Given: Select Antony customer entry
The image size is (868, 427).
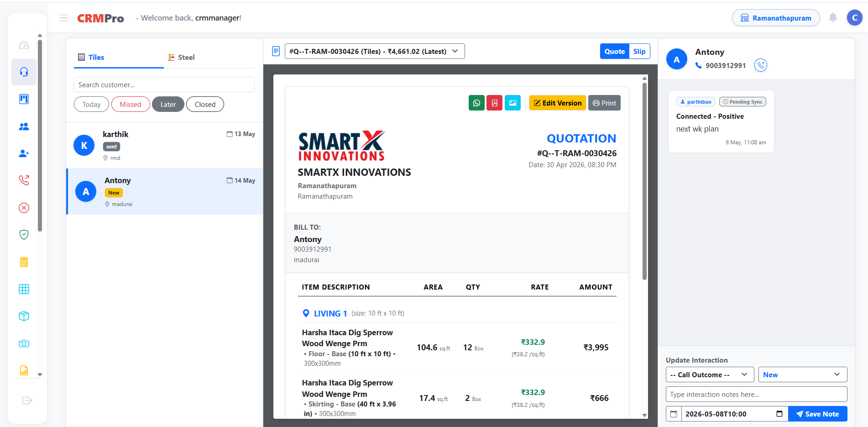Looking at the screenshot, I should 164,191.
